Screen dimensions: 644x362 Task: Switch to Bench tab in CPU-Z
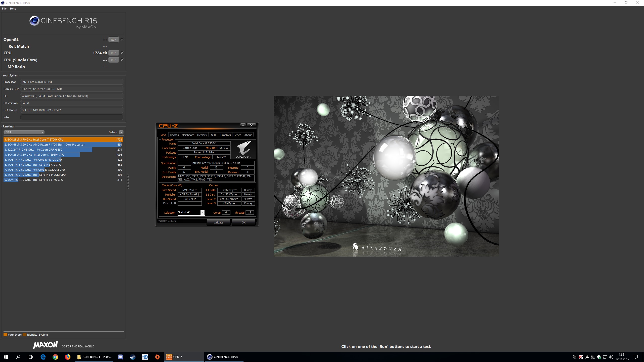pyautogui.click(x=237, y=135)
